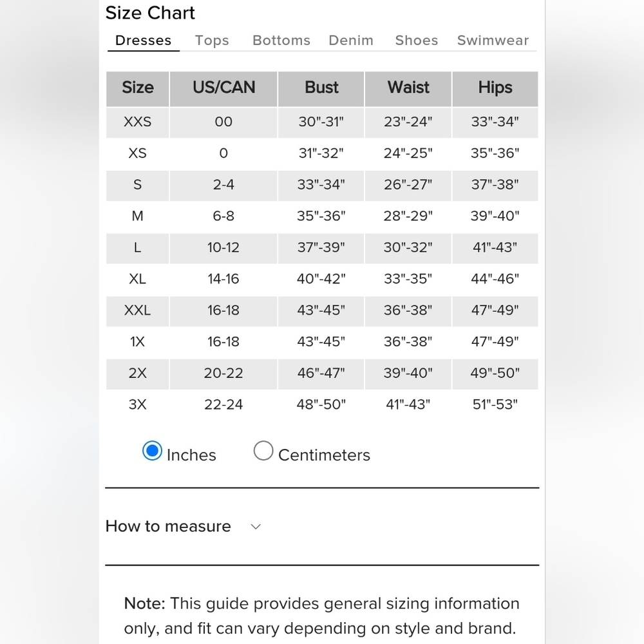
Task: Select the Inches radio button
Action: pyautogui.click(x=152, y=451)
